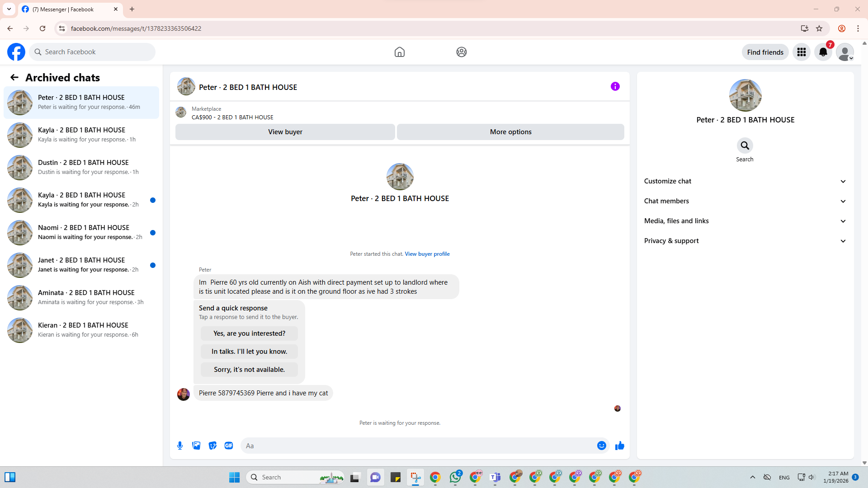
Task: Open account profile avatar menu
Action: [x=845, y=52]
